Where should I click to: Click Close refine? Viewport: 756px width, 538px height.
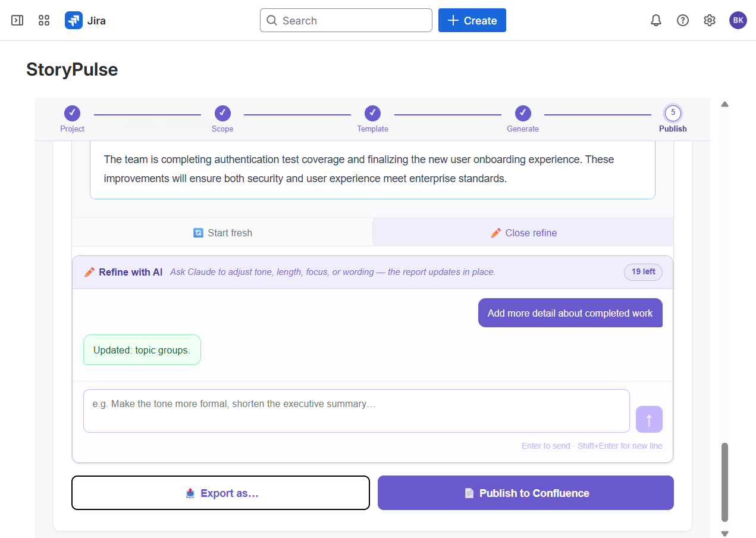[523, 233]
